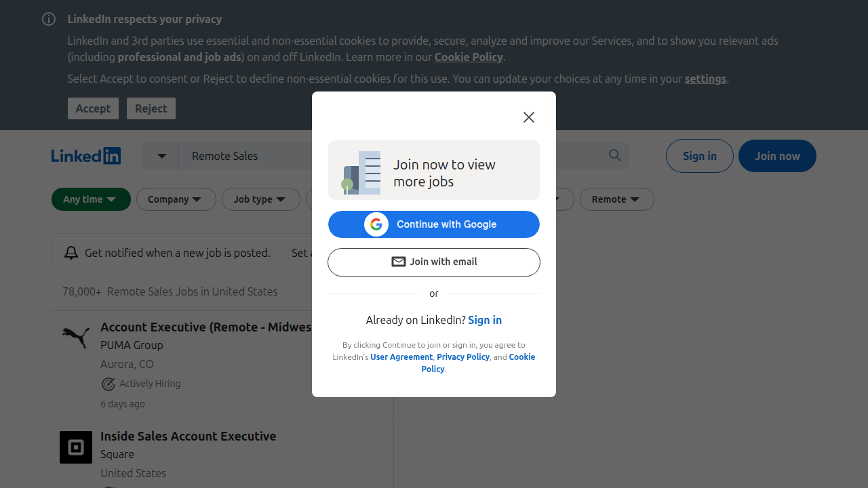Screen dimensions: 868x488
Task: Click 'Join now to view more jobs' banner
Action: pos(434,170)
